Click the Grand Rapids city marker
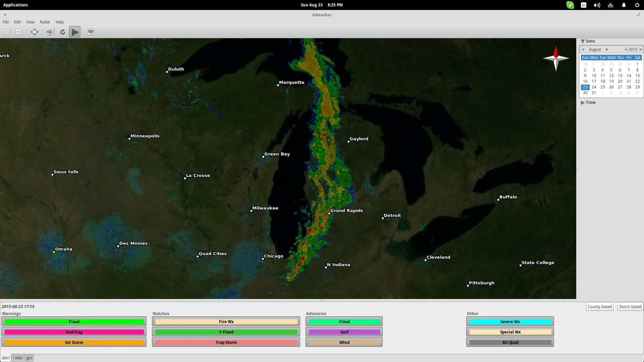Image resolution: width=644 pixels, height=362 pixels. pos(329,213)
